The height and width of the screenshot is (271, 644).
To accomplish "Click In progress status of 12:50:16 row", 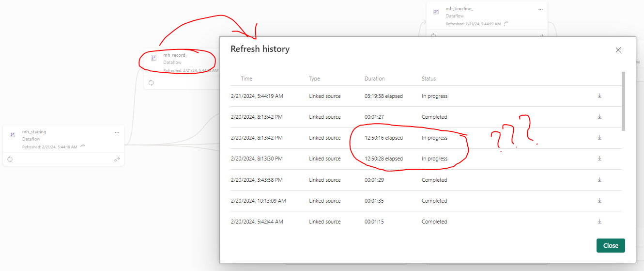I will pyautogui.click(x=435, y=138).
